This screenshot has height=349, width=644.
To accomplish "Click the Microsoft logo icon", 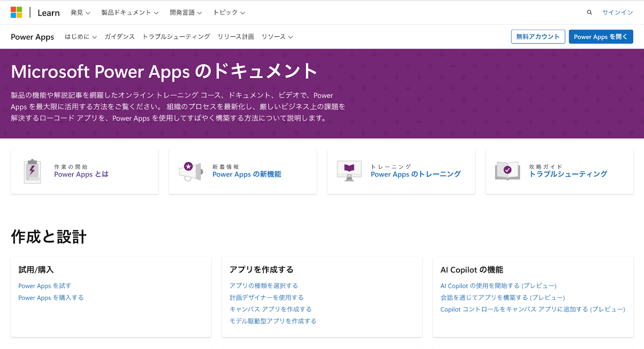I will 17,12.
